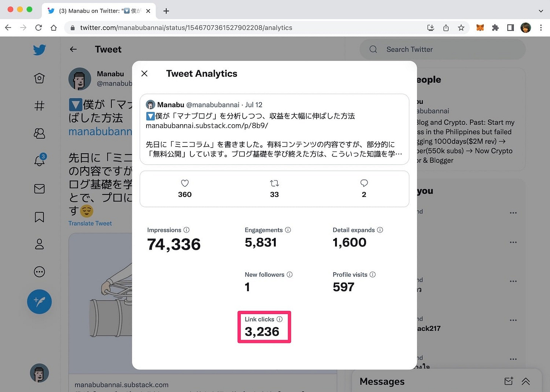Click Jul 12 date in analytics card
This screenshot has width=550, height=392.
254,105
